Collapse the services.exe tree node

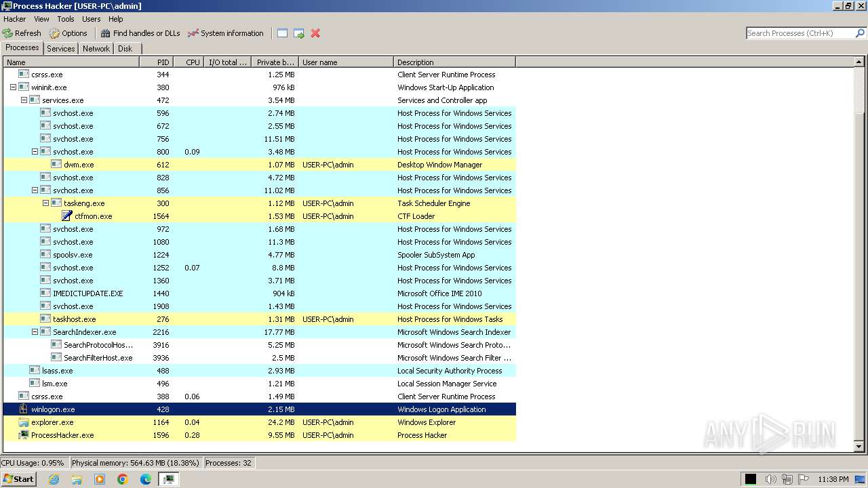point(24,100)
